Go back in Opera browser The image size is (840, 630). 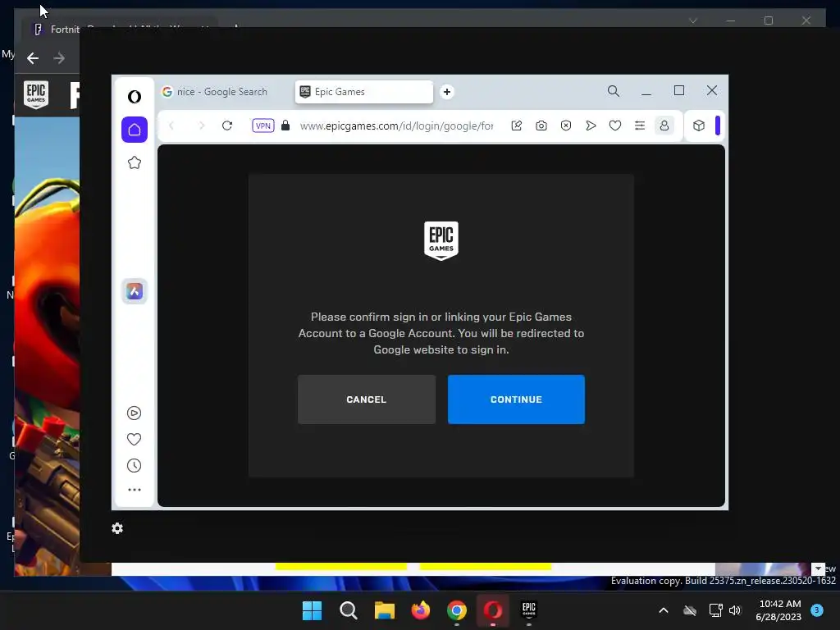pos(171,126)
